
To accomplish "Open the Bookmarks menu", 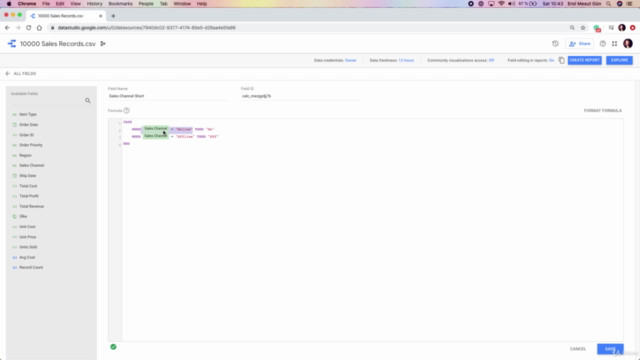I will point(120,4).
